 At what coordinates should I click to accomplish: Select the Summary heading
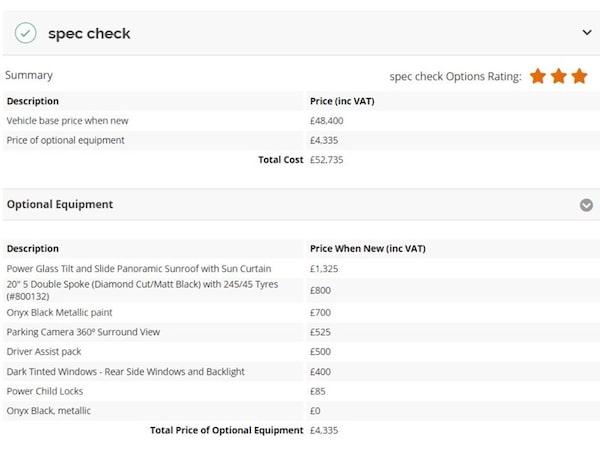(x=29, y=75)
